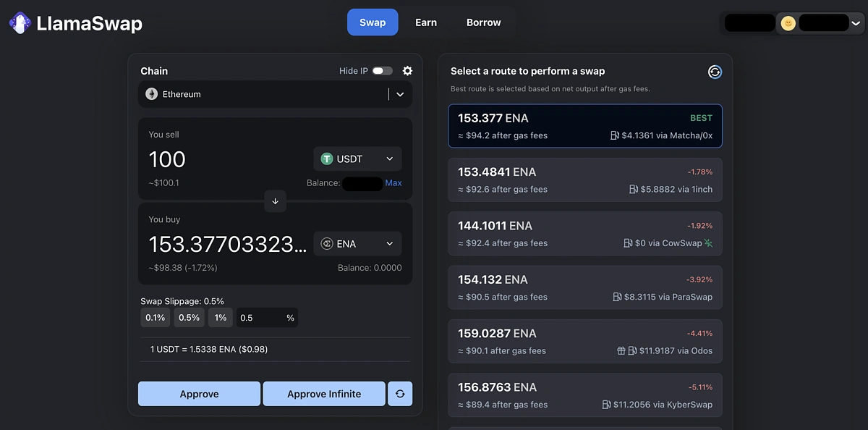Image resolution: width=868 pixels, height=430 pixels.
Task: Click the gas pump icon on Matcha/0x route
Action: tap(614, 135)
